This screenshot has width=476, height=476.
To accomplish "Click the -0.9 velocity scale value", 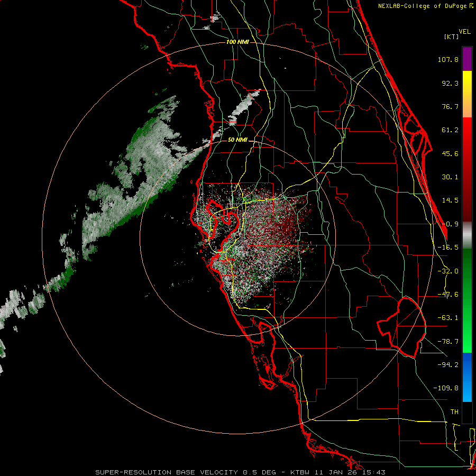I will pos(450,224).
